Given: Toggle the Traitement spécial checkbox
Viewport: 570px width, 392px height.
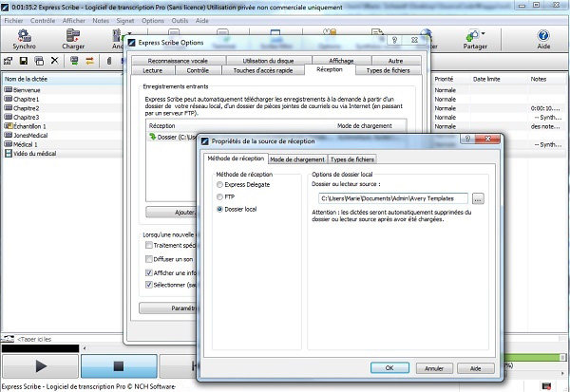Looking at the screenshot, I should pyautogui.click(x=149, y=245).
